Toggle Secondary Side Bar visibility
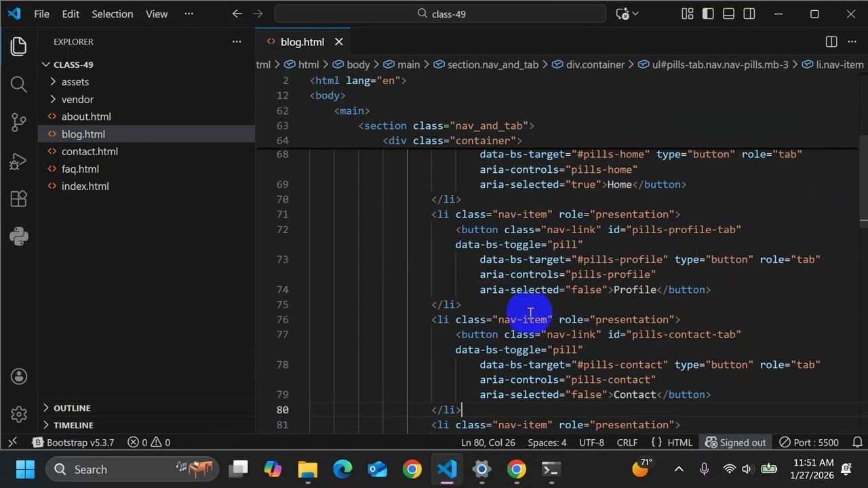This screenshot has width=868, height=488. 749,14
